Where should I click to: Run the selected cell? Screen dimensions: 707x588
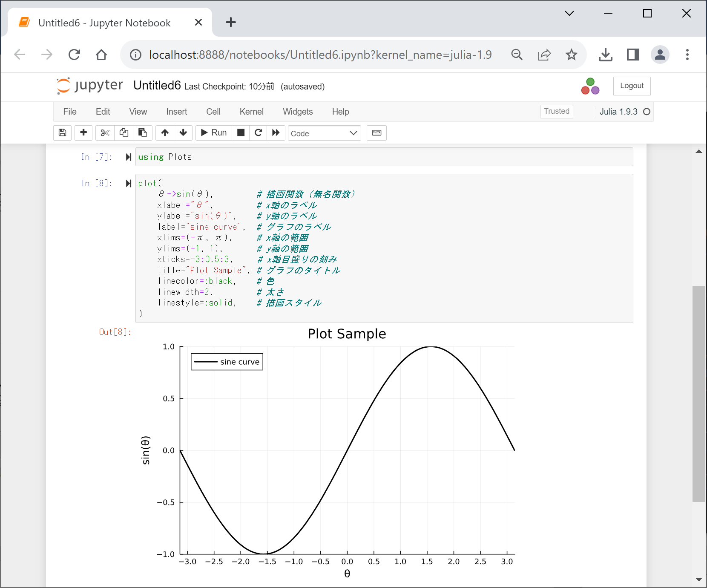[x=214, y=133]
